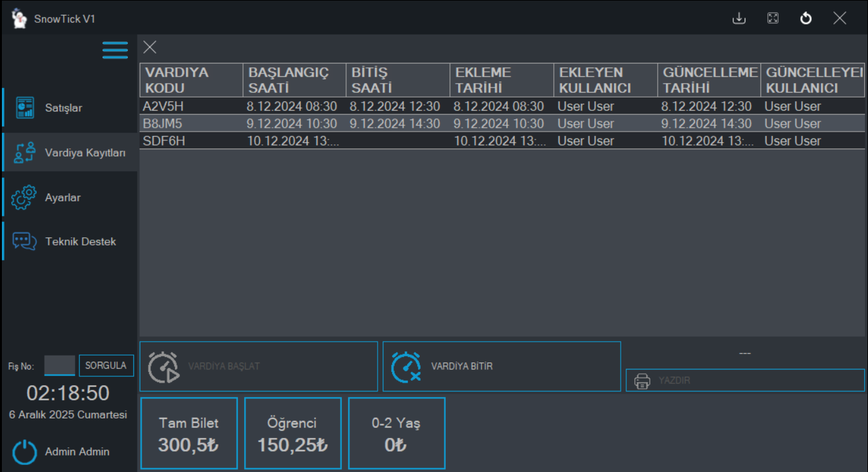Click the refresh arrow icon
This screenshot has height=472, width=868.
click(806, 18)
